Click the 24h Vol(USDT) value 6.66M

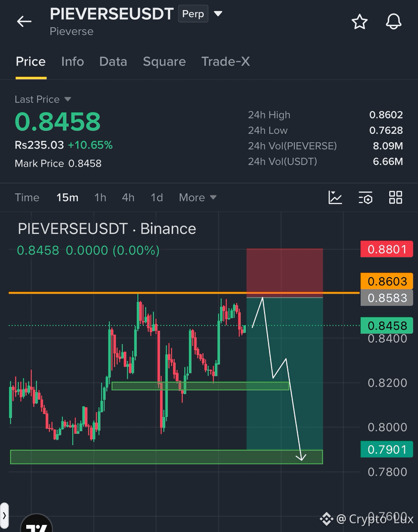388,162
